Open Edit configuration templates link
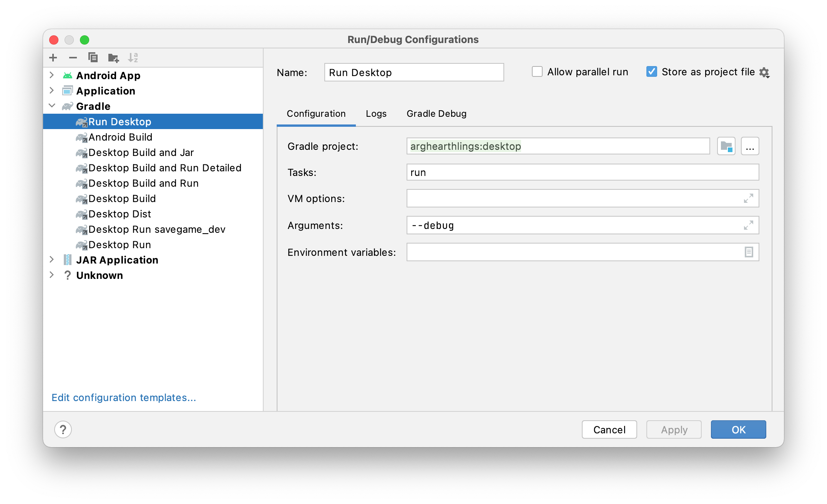 pos(124,398)
